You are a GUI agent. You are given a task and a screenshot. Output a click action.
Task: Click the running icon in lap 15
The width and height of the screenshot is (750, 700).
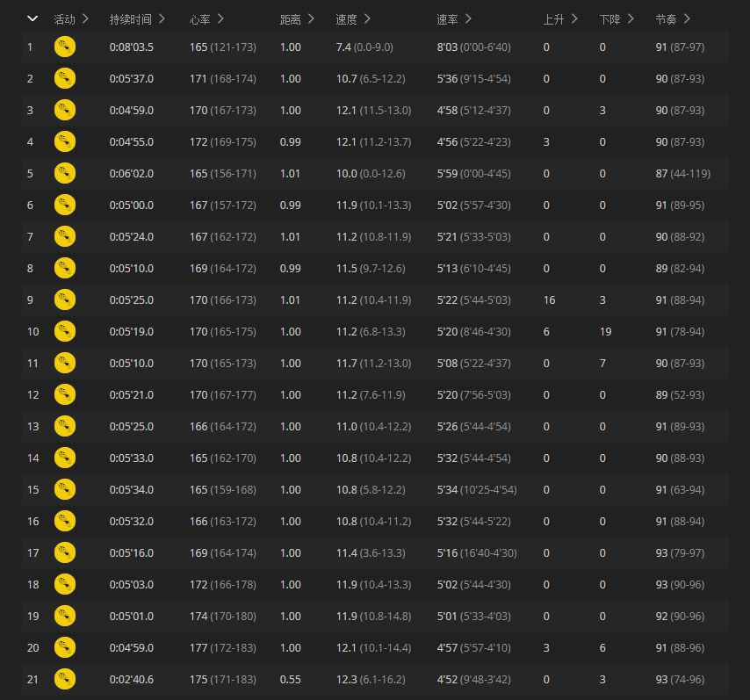pyautogui.click(x=65, y=489)
